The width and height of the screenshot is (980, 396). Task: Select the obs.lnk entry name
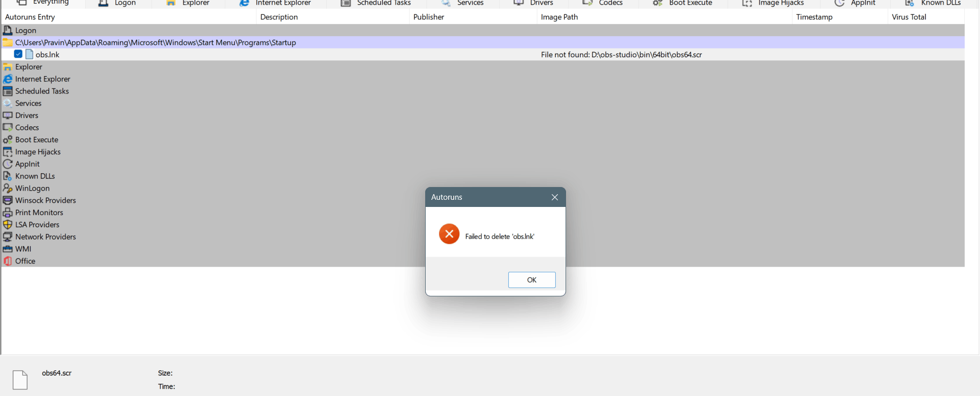click(x=47, y=55)
